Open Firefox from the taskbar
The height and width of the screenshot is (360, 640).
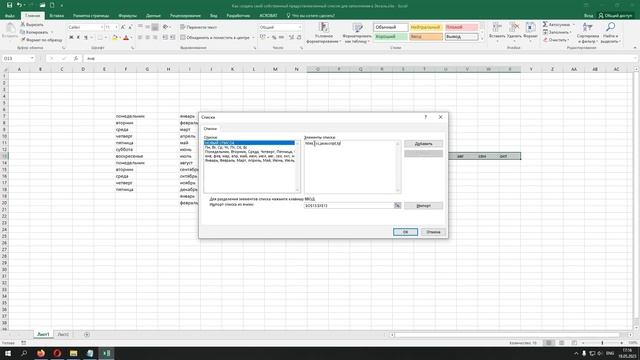click(x=41, y=353)
